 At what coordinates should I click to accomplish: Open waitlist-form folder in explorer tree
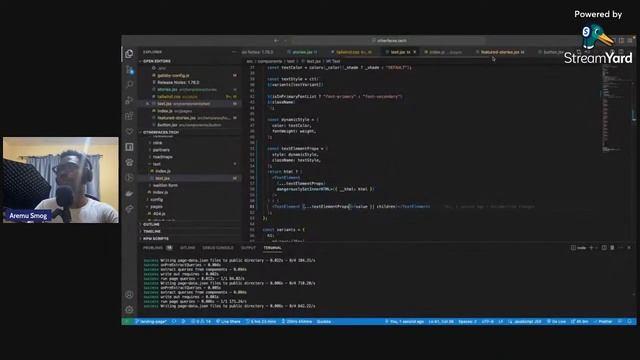tap(165, 185)
